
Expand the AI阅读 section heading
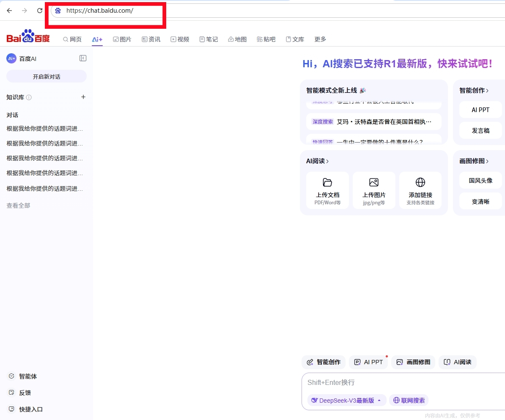tap(318, 161)
